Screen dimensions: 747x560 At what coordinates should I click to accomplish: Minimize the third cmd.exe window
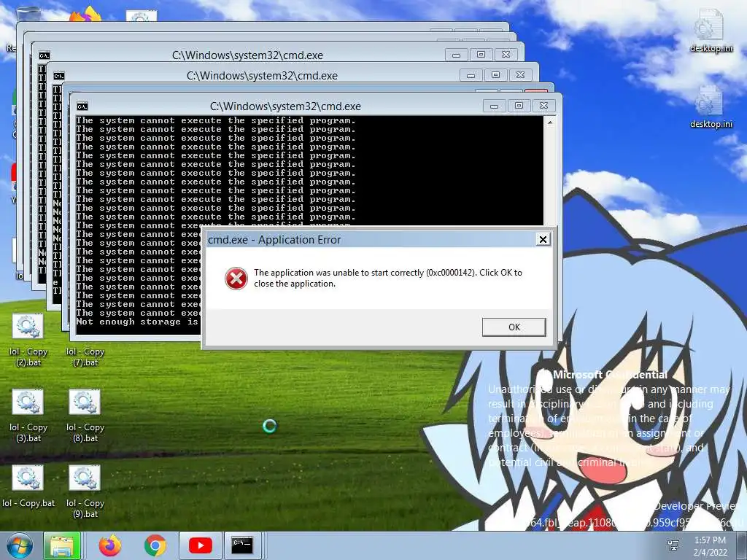tap(456, 55)
